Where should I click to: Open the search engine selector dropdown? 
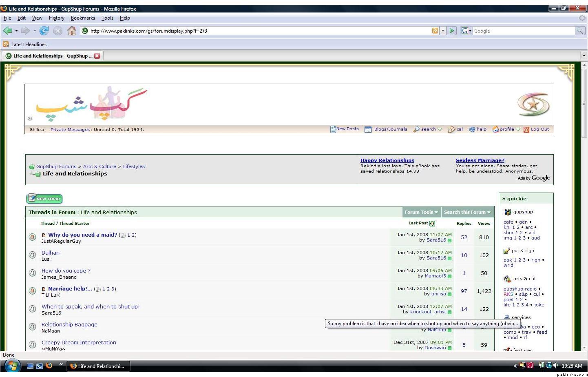(x=466, y=31)
